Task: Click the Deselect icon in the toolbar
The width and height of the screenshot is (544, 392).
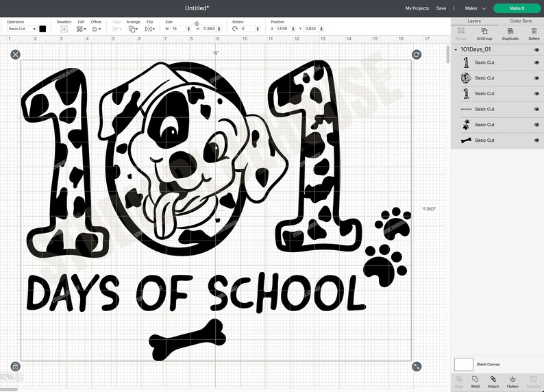Action: 64,29
